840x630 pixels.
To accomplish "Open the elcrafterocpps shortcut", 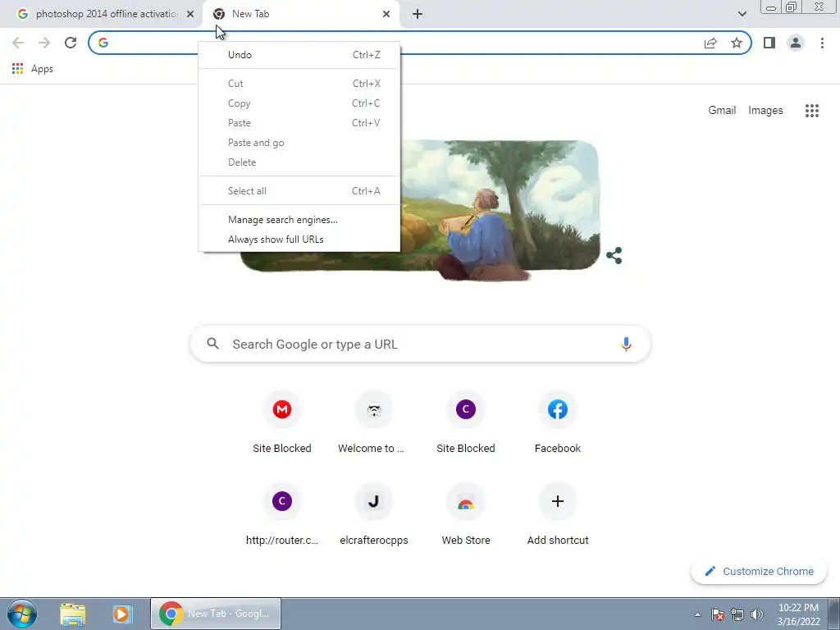I will pos(374,515).
